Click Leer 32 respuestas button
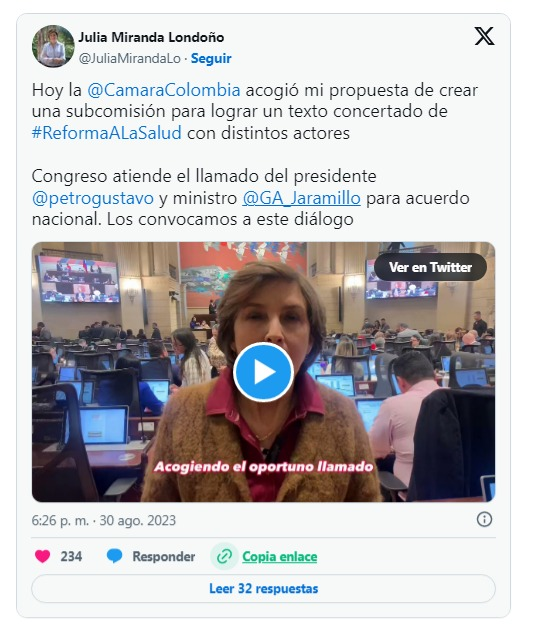This screenshot has height=624, width=535. point(264,588)
